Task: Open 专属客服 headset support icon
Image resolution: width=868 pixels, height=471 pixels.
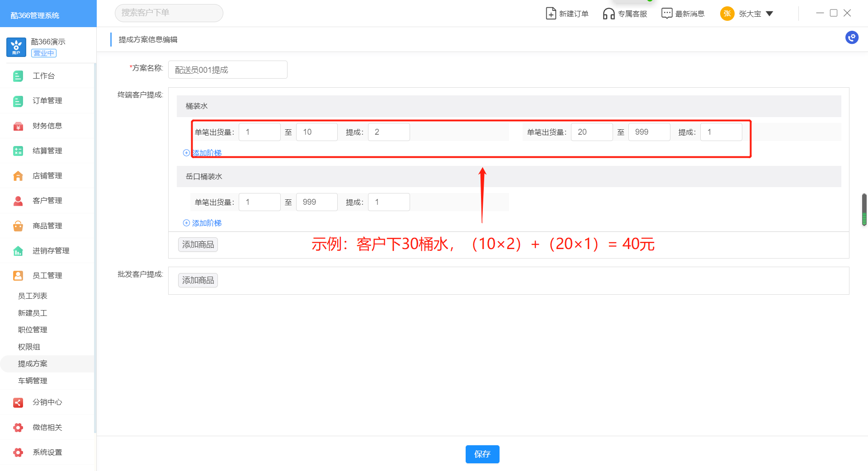Action: click(x=609, y=14)
